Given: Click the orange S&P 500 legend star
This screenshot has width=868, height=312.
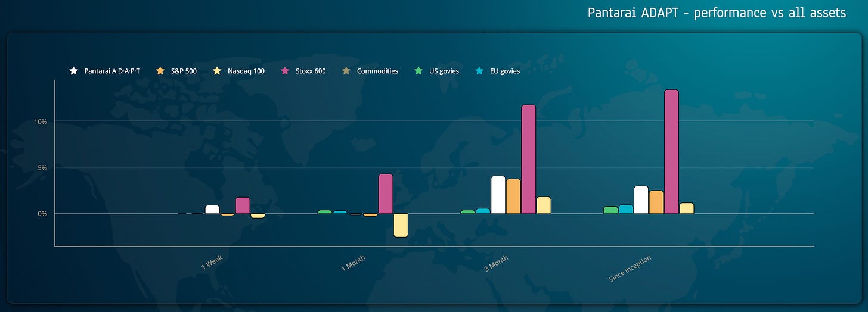Looking at the screenshot, I should [x=160, y=71].
